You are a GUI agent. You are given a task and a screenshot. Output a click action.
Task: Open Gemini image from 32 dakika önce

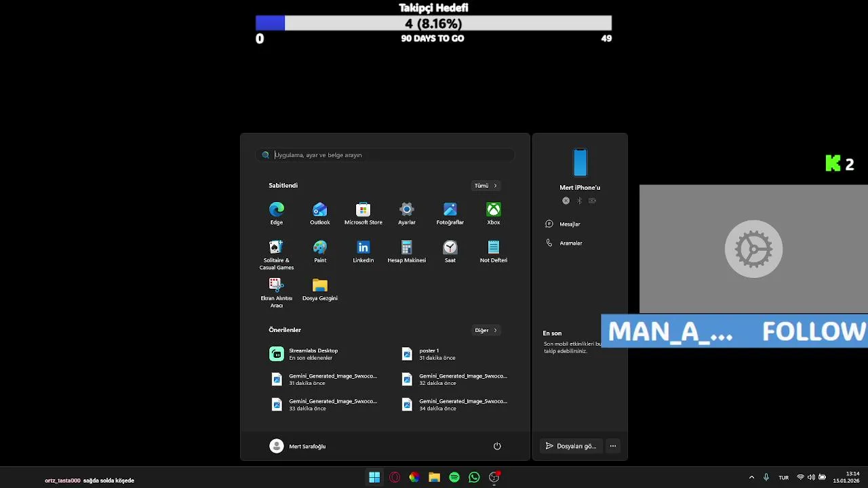(453, 379)
